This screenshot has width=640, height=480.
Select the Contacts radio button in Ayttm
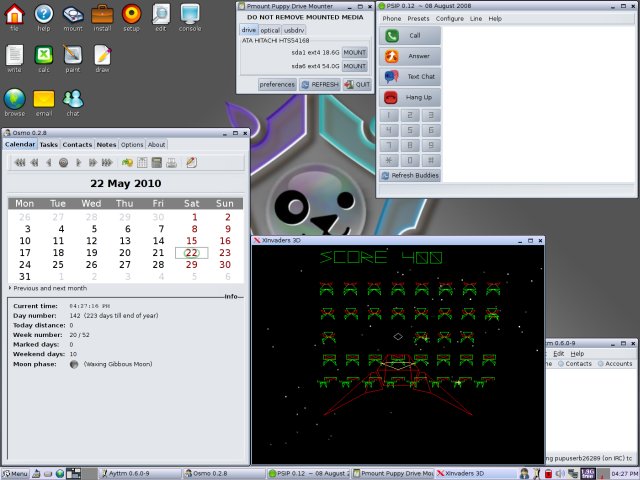point(575,364)
